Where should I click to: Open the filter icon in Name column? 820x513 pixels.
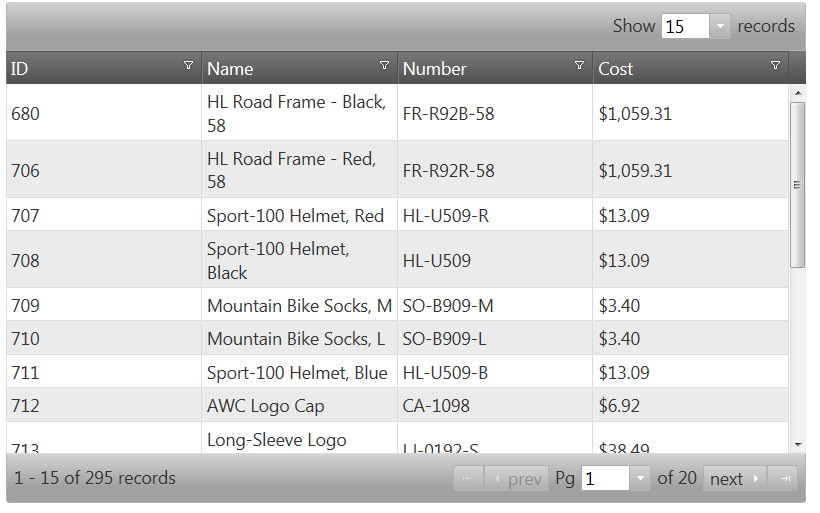click(384, 66)
